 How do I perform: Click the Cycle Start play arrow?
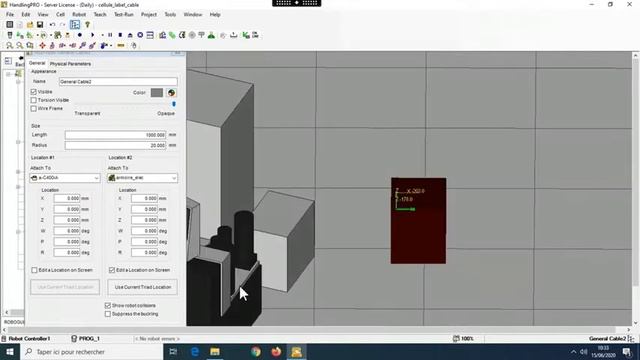pyautogui.click(x=93, y=35)
